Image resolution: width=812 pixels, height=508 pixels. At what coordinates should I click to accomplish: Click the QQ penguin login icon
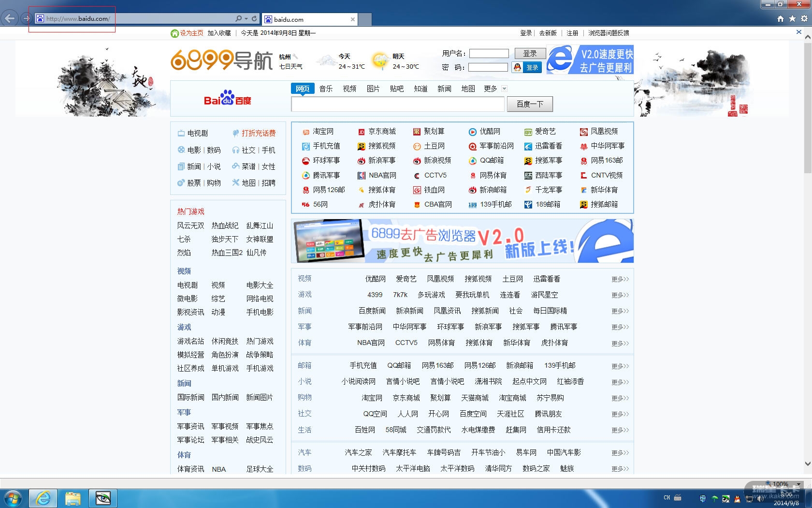(x=518, y=67)
